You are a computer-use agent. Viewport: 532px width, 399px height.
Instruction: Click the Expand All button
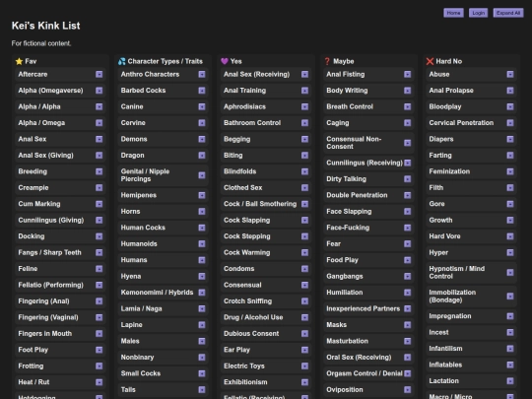coord(508,13)
